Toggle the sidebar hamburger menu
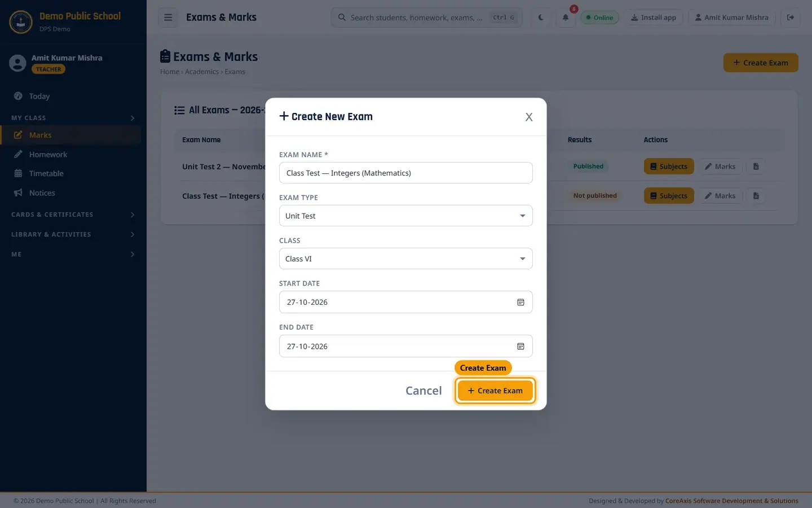The height and width of the screenshot is (508, 812). (x=168, y=17)
